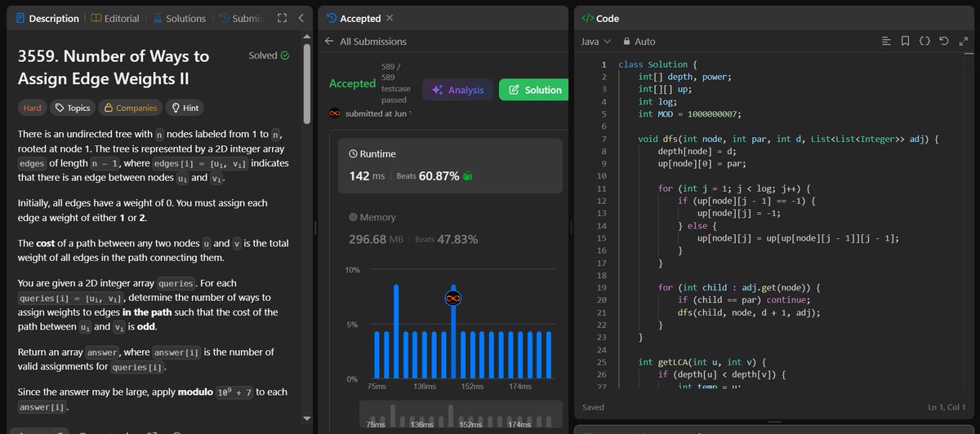This screenshot has width=980, height=434.
Task: Click the submitter avatar beside 'submitted at'
Action: (x=334, y=113)
